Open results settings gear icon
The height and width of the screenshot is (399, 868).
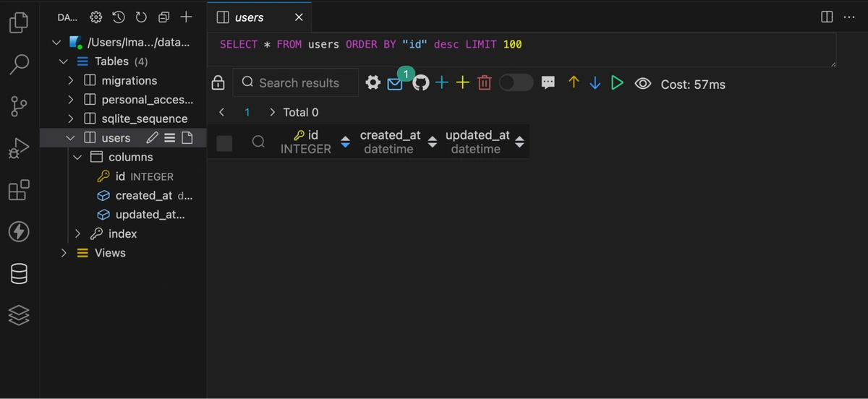click(x=373, y=83)
